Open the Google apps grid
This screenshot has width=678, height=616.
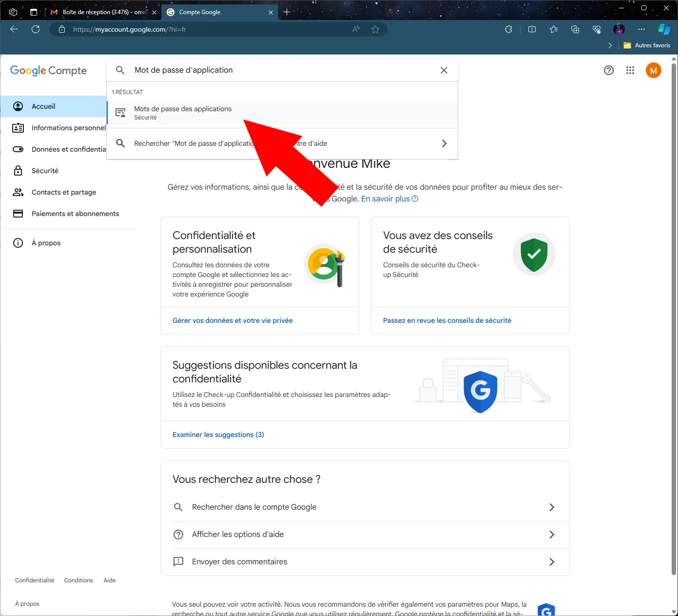(x=630, y=70)
